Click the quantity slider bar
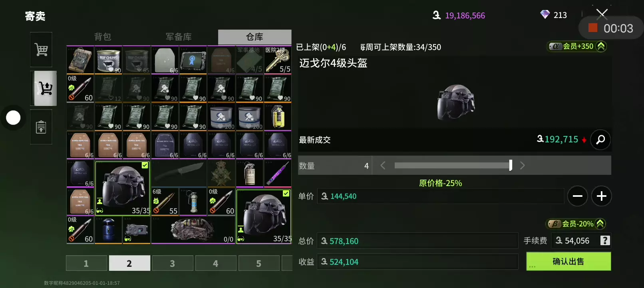This screenshot has width=644, height=288. [453, 165]
